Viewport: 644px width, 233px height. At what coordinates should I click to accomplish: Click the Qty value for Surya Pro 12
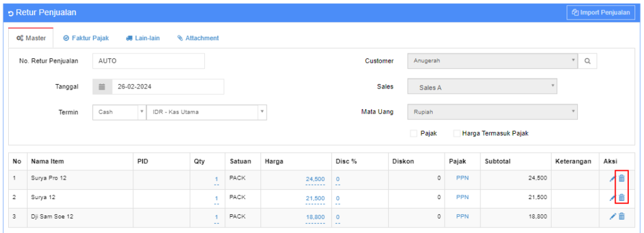click(x=216, y=179)
